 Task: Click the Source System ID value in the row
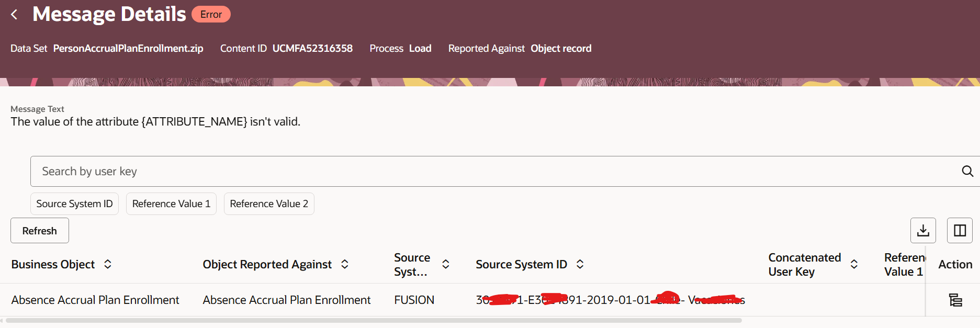click(610, 300)
